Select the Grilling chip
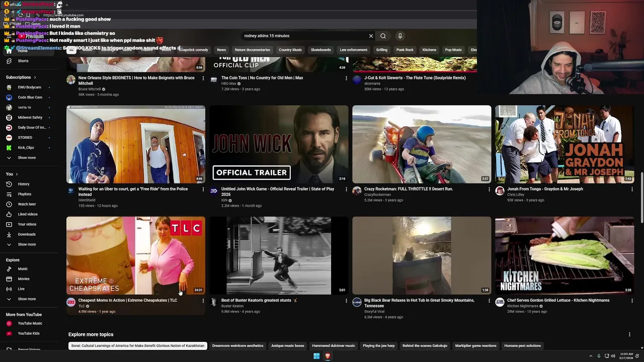 coord(382,50)
